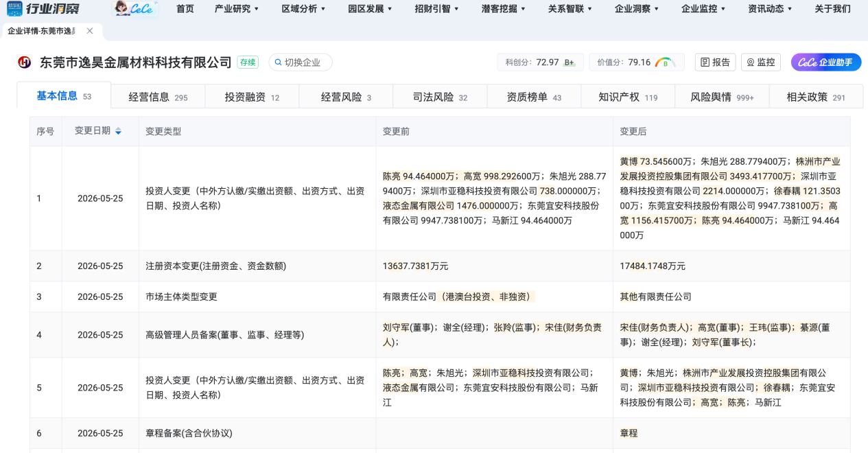This screenshot has height=453, width=868.
Task: Switch to the 相关政策 tab
Action: pos(816,97)
